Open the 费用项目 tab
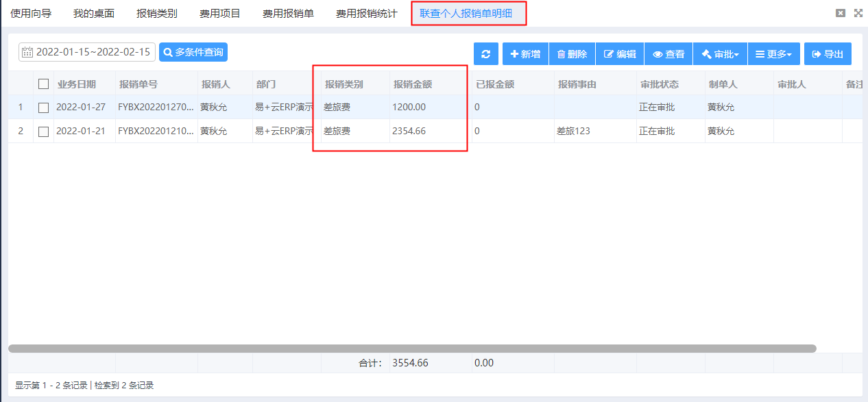This screenshot has width=868, height=402. 220,13
